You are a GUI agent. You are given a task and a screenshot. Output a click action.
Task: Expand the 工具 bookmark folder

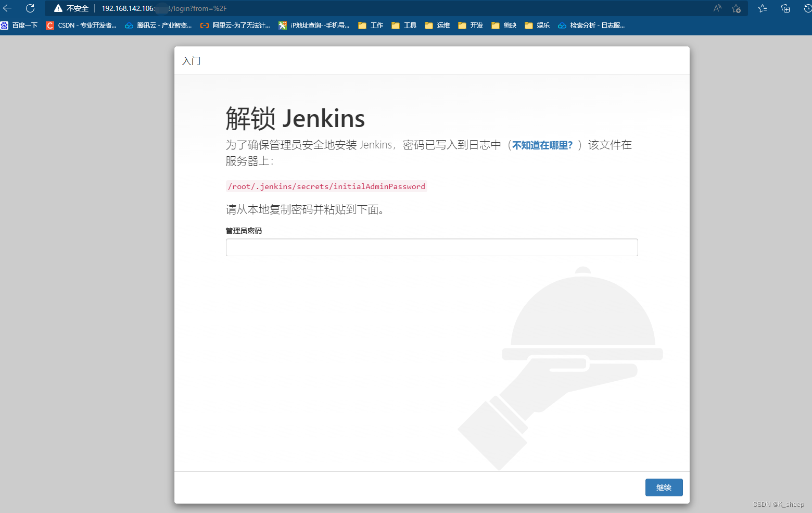404,26
